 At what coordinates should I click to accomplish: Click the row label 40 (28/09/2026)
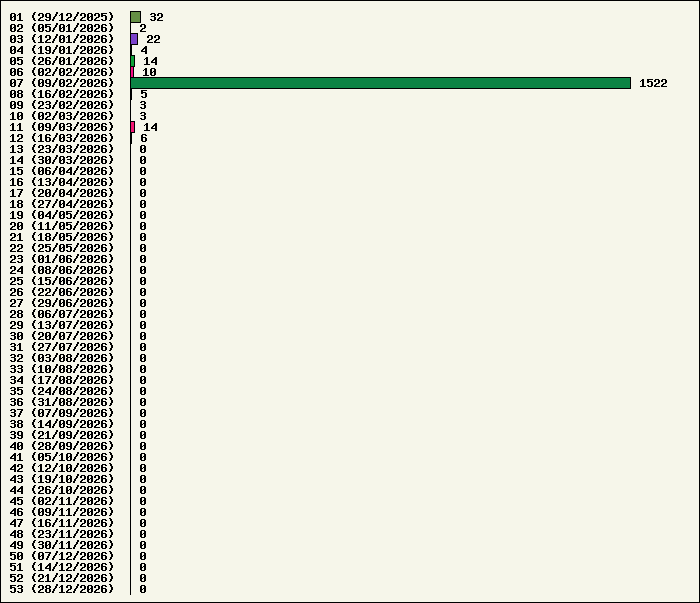62,447
